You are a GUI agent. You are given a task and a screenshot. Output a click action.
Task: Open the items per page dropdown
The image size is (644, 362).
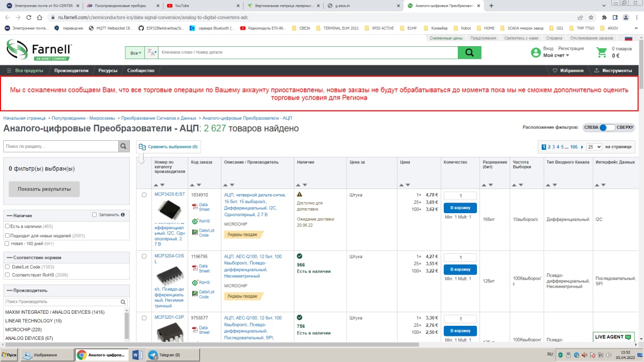coord(594,147)
